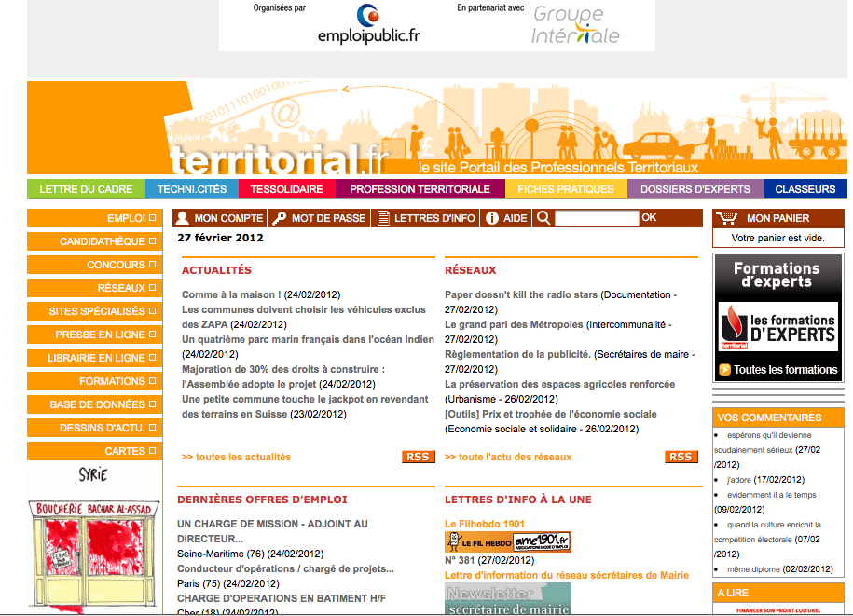Open the Formations sidebar menu

[95, 382]
